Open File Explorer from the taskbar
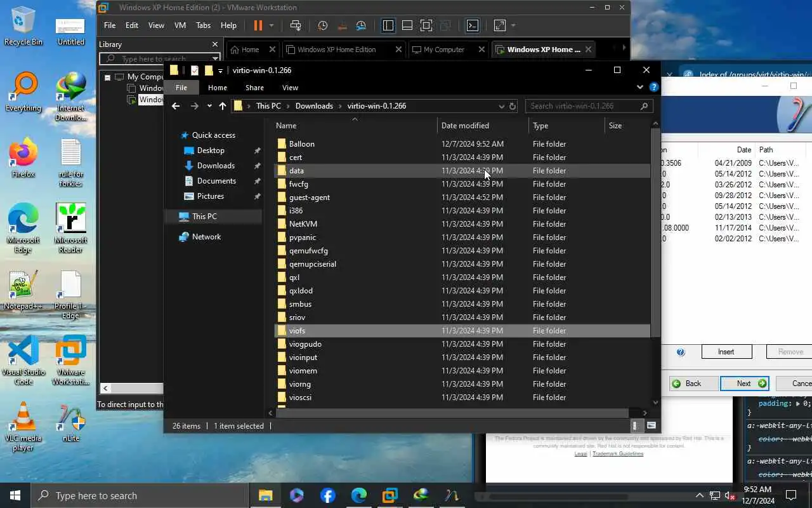812x508 pixels. 265,495
